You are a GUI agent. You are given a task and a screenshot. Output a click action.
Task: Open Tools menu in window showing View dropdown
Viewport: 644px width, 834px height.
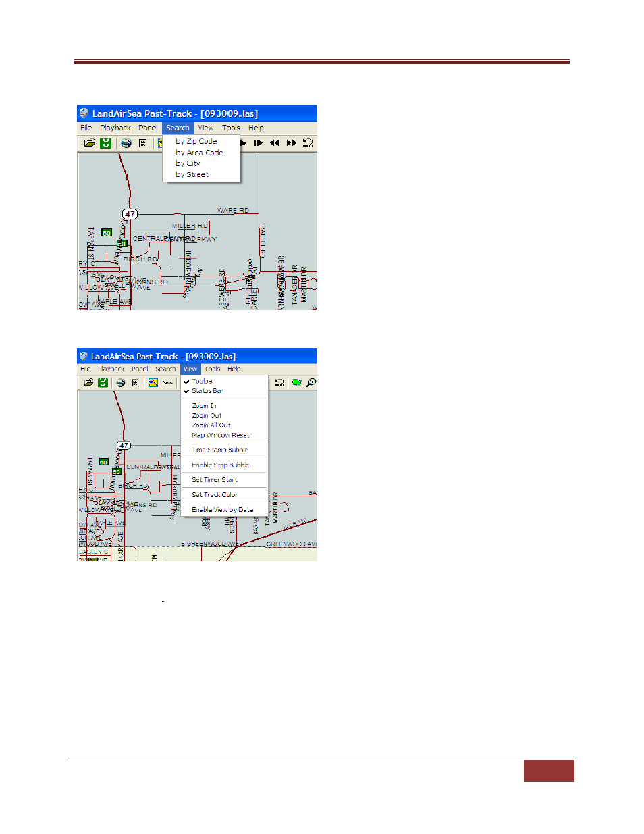click(212, 369)
